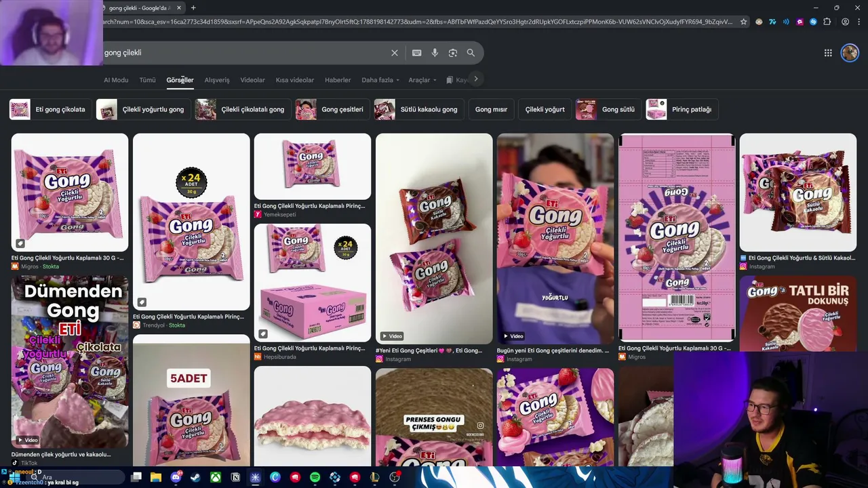
Task: Clear the search box with the X icon
Action: tap(395, 53)
